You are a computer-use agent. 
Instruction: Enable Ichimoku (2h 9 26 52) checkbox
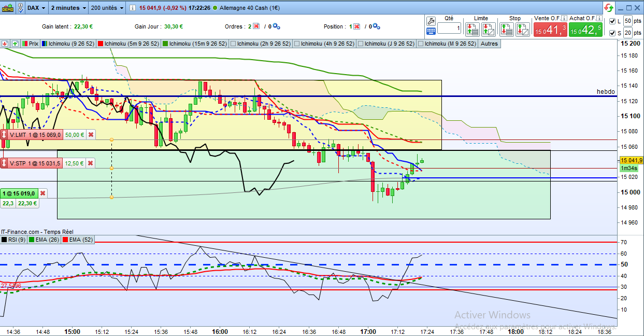[x=233, y=44]
